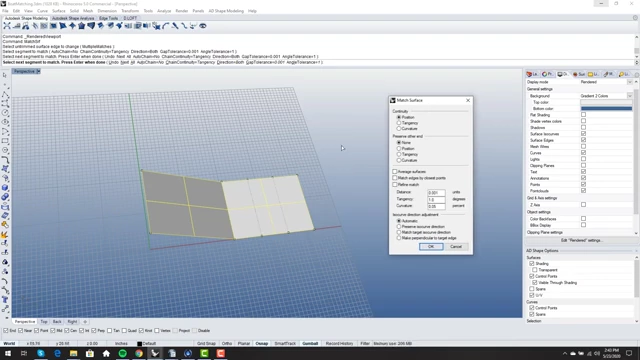This screenshot has width=640, height=360.
Task: Open Chrome from the taskbar
Action: click(x=139, y=353)
